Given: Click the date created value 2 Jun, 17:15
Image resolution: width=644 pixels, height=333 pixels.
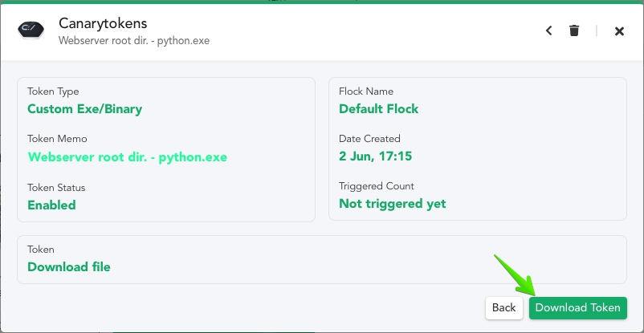Looking at the screenshot, I should point(375,156).
